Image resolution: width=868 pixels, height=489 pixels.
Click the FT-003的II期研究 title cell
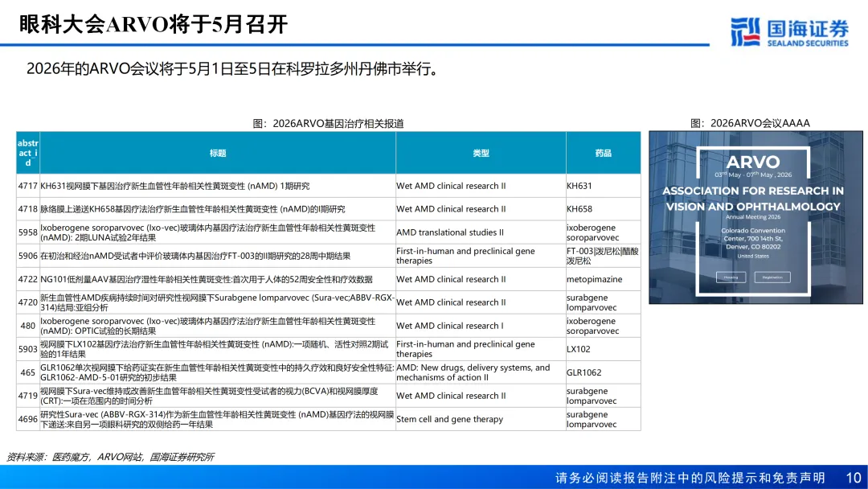(218, 256)
